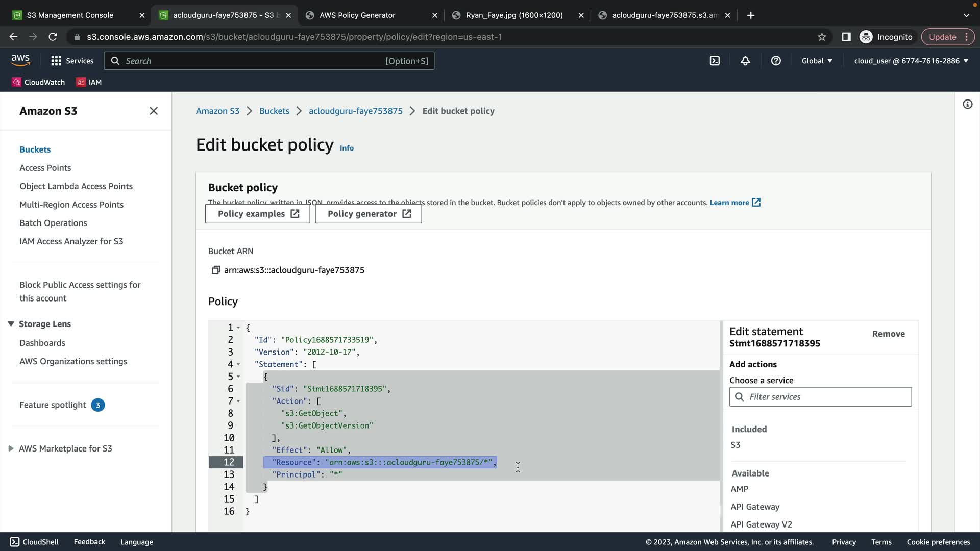
Task: Fold the Statement array at line 4
Action: (238, 364)
